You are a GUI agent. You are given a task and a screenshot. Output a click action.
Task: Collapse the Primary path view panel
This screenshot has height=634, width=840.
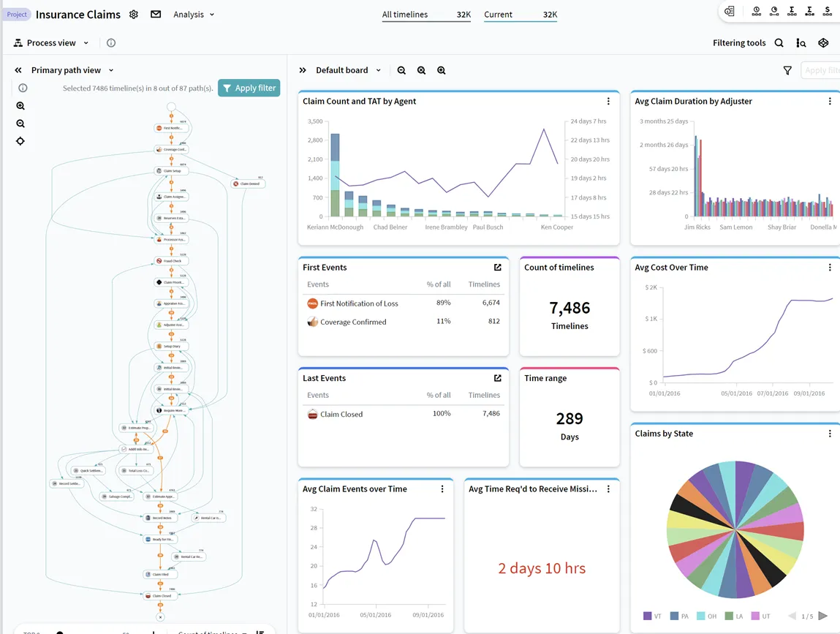click(18, 71)
